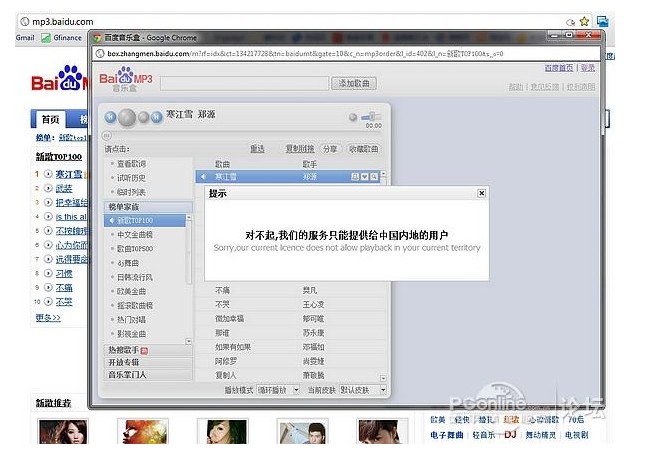Viewport: 650px width, 457px height.
Task: Open 查看歌词 in the left sidebar
Action: [131, 164]
